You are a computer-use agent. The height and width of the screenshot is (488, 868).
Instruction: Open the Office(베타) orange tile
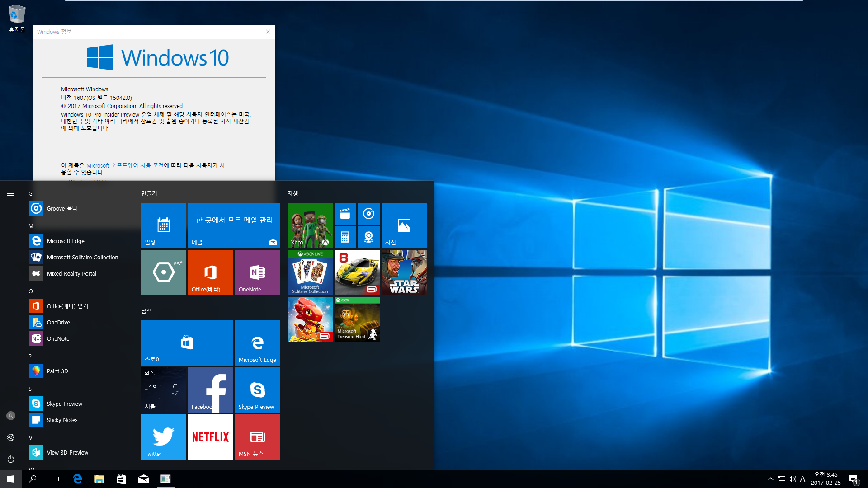[211, 272]
